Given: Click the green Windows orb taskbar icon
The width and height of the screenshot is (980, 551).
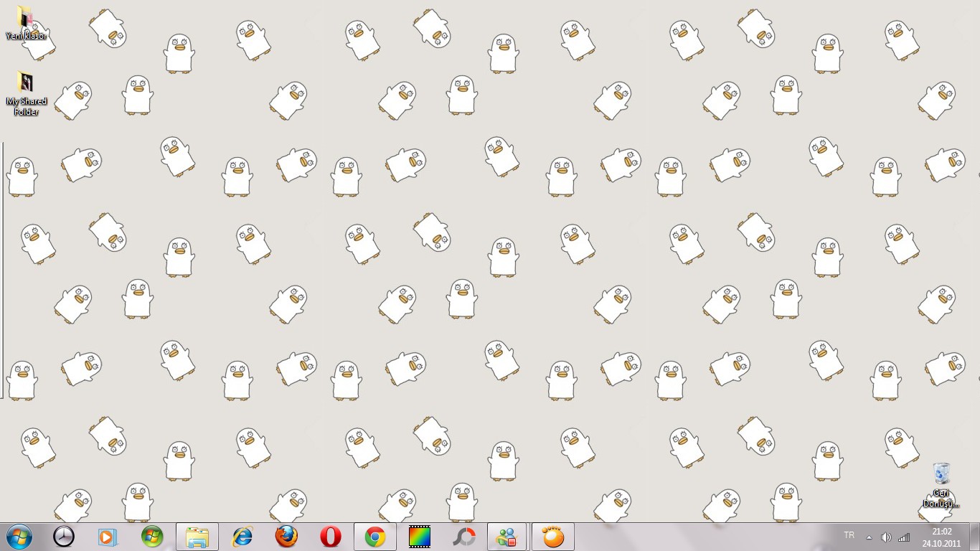Looking at the screenshot, I should coord(152,537).
